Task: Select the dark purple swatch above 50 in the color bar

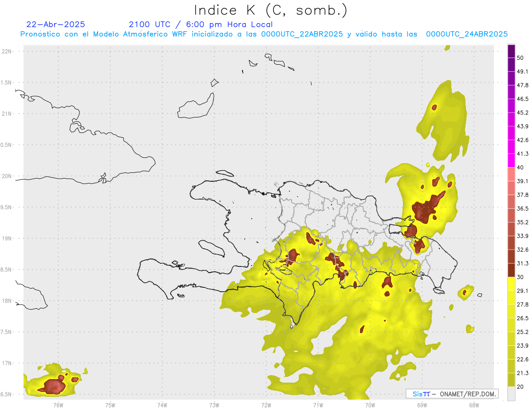Action: click(x=511, y=52)
